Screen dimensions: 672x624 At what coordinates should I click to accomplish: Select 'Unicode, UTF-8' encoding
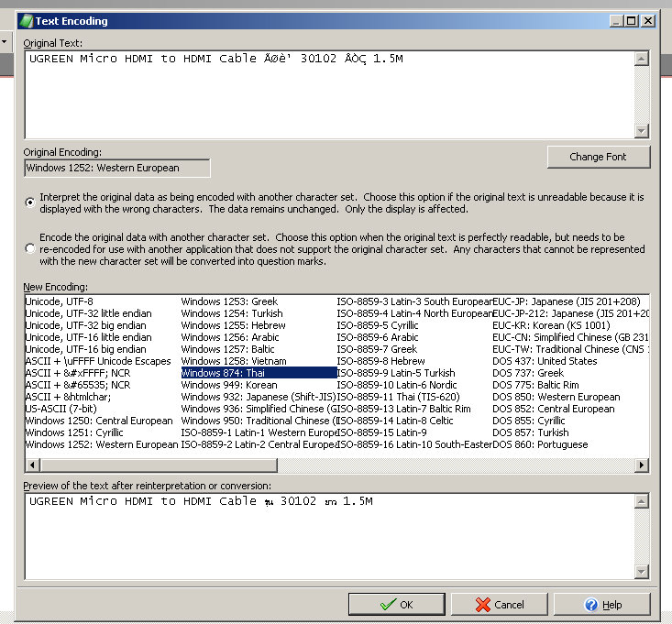60,301
